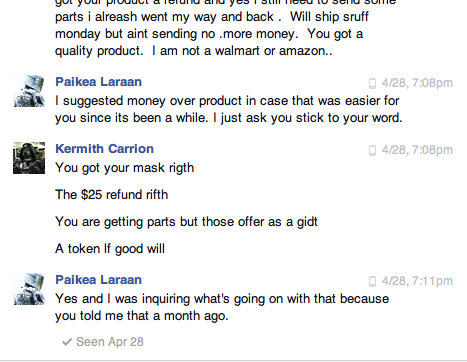Click Paikea Laraan's avatar on 7:11pm message

(x=29, y=289)
